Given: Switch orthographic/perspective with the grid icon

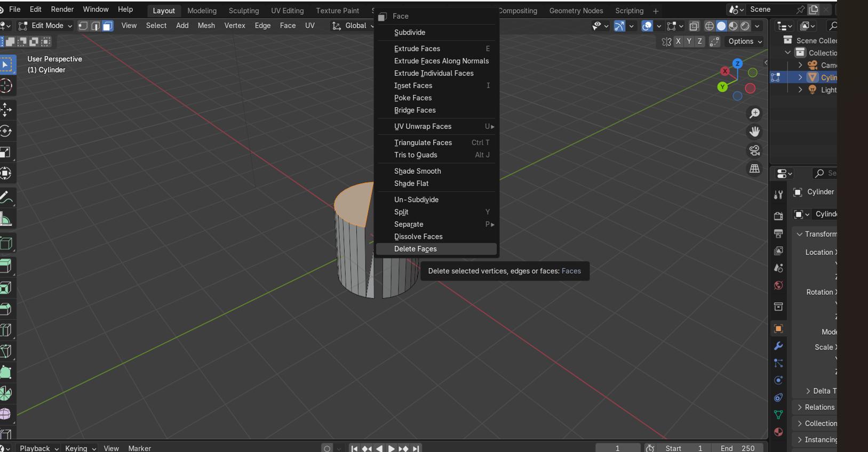Looking at the screenshot, I should pyautogui.click(x=754, y=168).
